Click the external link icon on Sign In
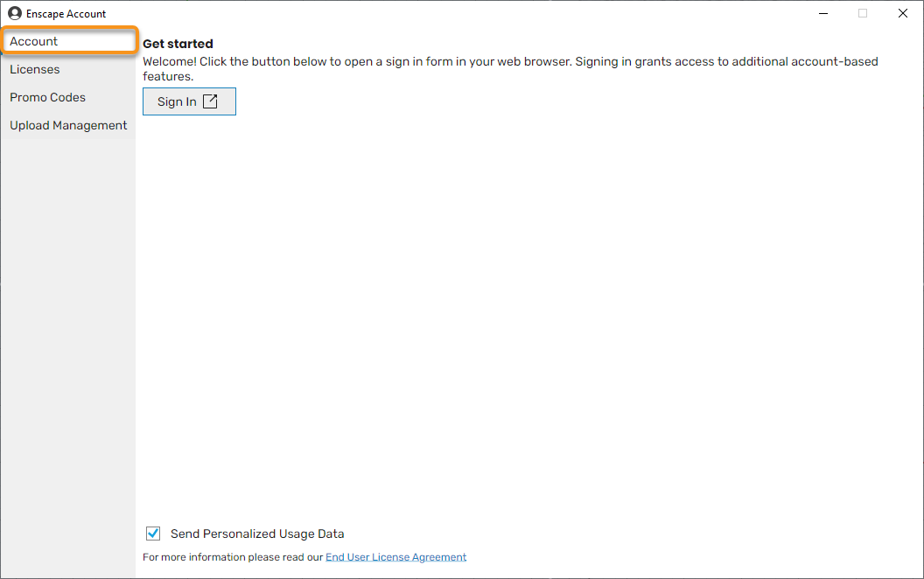This screenshot has width=924, height=579. [210, 101]
